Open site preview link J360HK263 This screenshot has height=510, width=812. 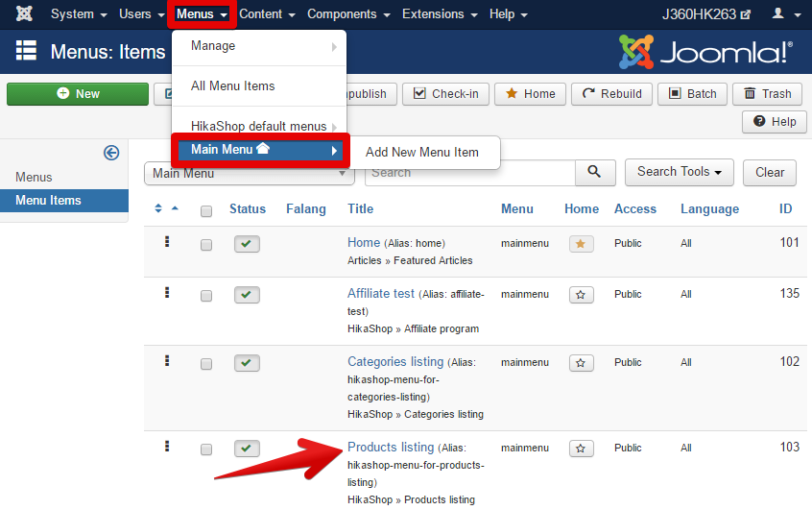pos(705,14)
